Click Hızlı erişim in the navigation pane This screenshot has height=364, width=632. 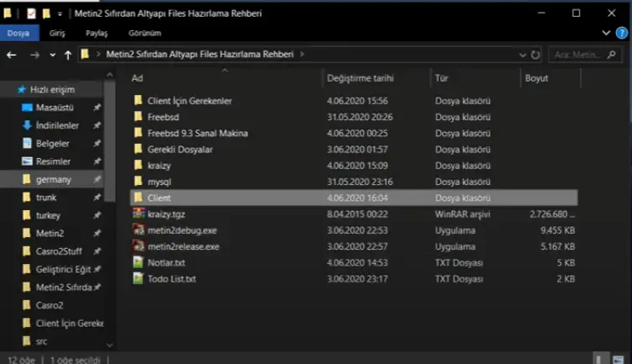52,89
